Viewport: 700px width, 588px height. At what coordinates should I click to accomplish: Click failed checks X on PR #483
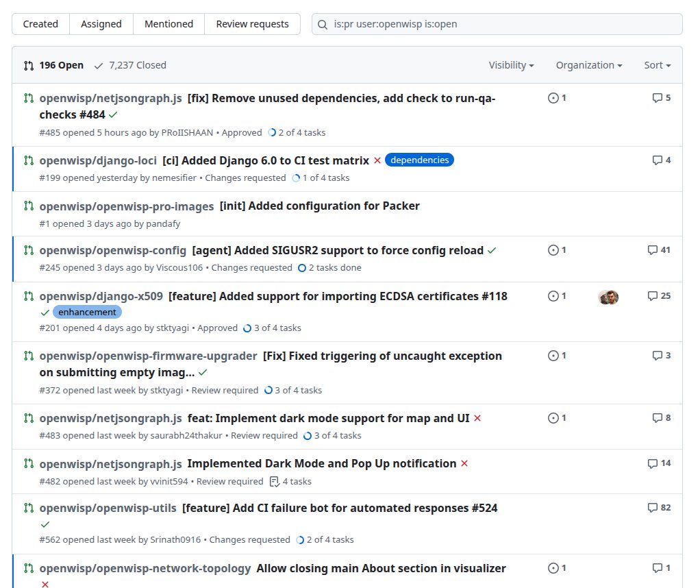(477, 418)
